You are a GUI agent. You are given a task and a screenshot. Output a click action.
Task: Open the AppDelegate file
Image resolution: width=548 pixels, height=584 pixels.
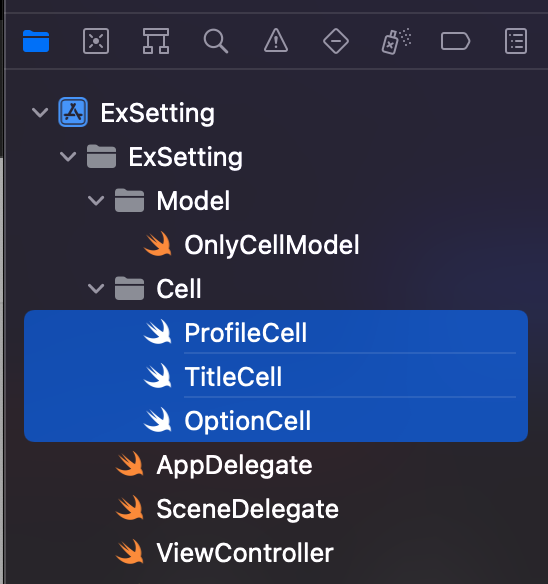(234, 466)
